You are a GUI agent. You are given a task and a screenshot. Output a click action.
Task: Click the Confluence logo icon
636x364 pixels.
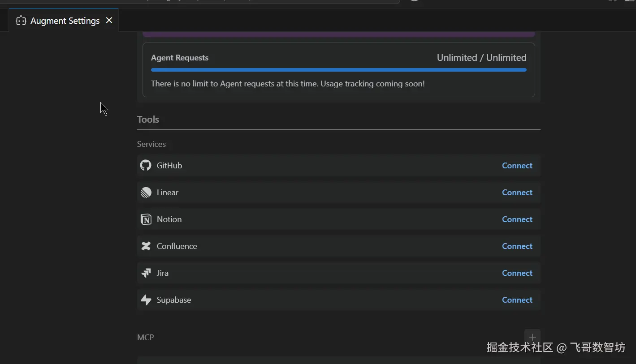click(146, 246)
